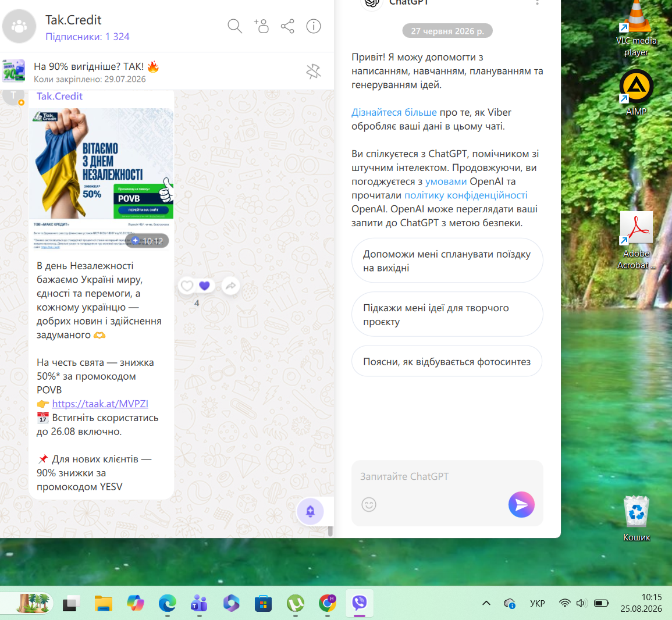
Task: Toggle channel notifications bell
Action: click(310, 511)
